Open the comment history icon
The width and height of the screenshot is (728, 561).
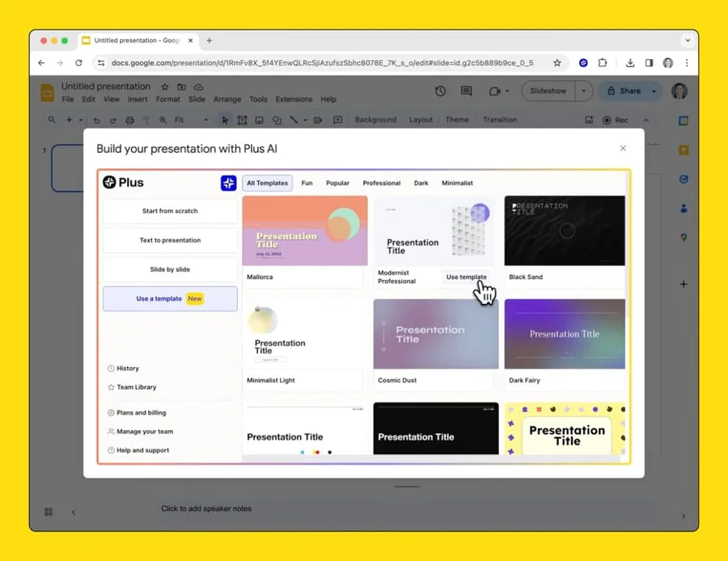[x=465, y=91]
